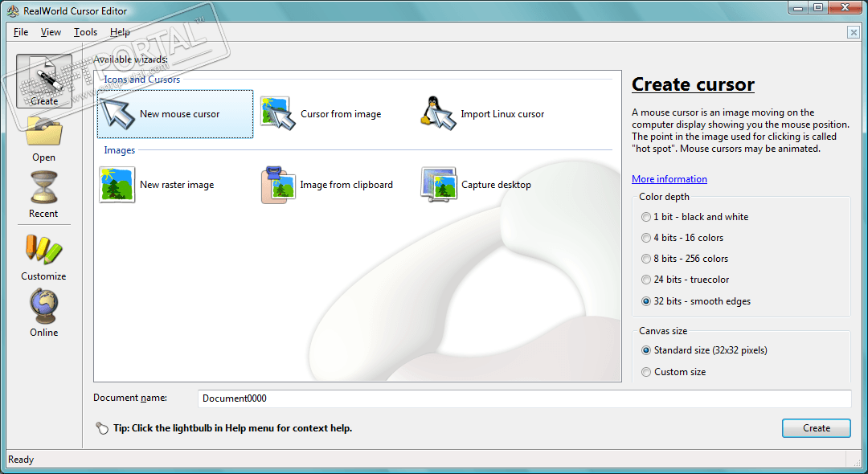Image resolution: width=868 pixels, height=474 pixels.
Task: Select the Create sidebar icon
Action: coord(43,81)
